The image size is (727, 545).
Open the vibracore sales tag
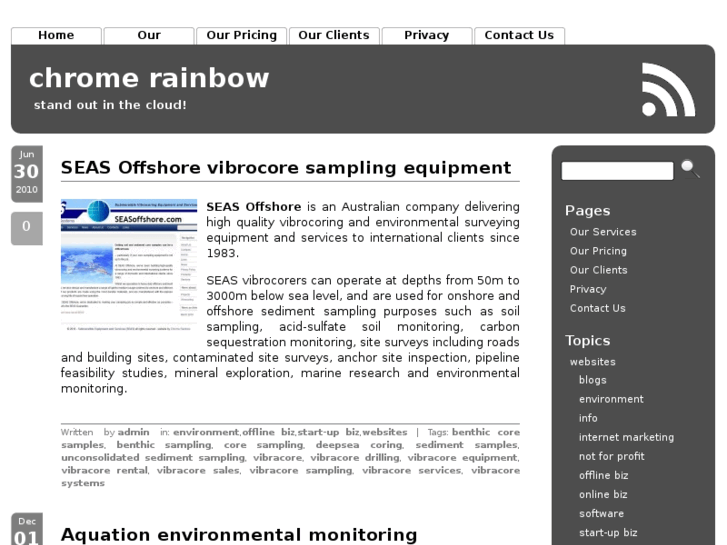point(198,470)
